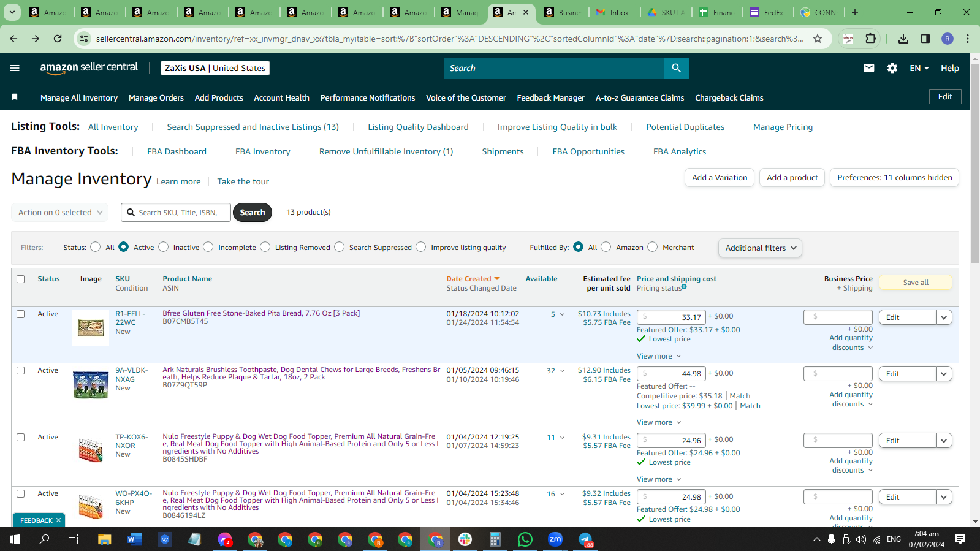The image size is (980, 551).
Task: Select the Inactive status radio button
Action: [x=163, y=247]
